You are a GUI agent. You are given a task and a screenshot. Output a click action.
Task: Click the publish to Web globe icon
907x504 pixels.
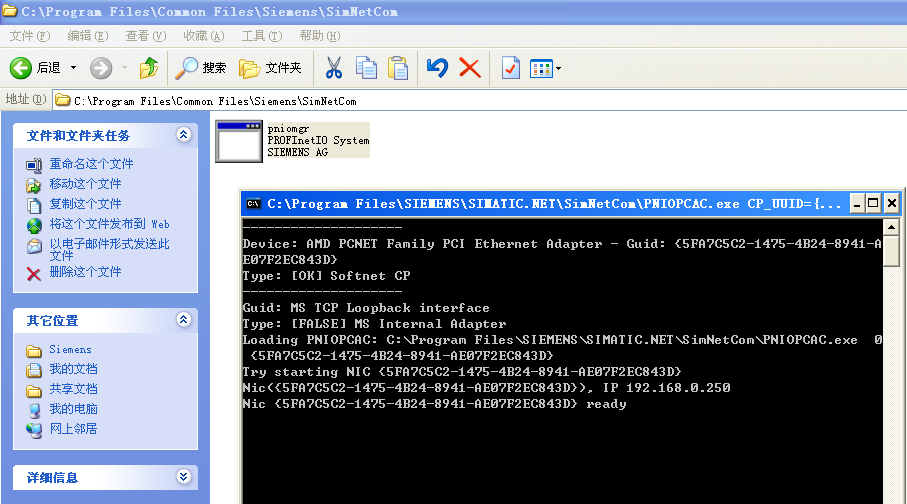coord(34,225)
